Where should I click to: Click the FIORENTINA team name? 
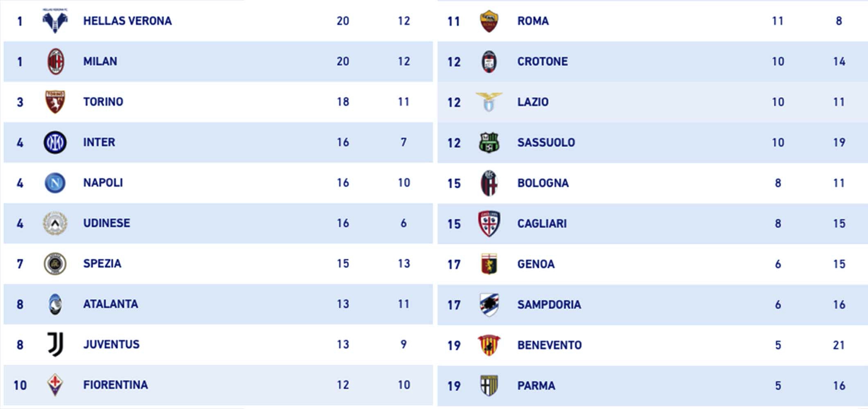[115, 385]
